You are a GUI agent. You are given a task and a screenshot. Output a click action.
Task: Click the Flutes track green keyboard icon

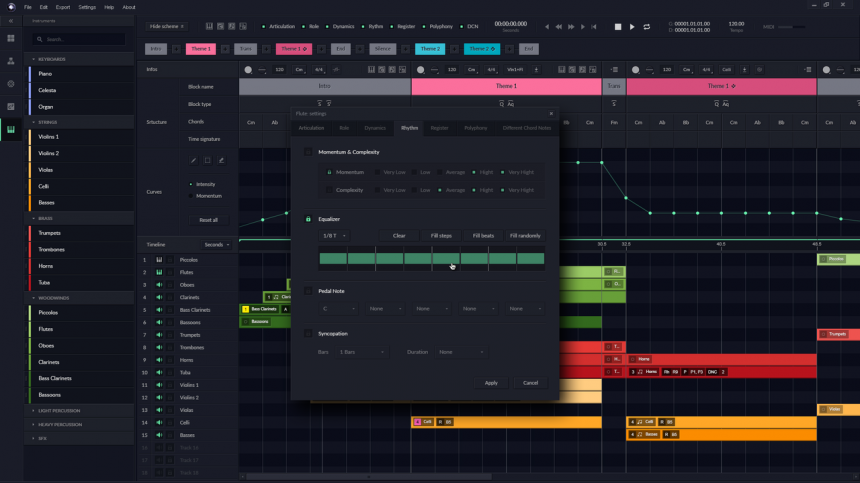(x=159, y=272)
